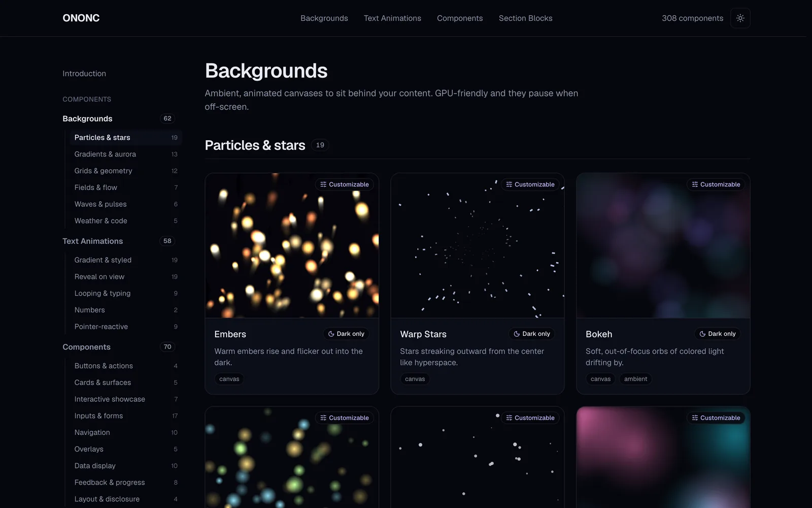Click the Customizable badge on colorful orbs card
The height and width of the screenshot is (508, 812).
(344, 418)
